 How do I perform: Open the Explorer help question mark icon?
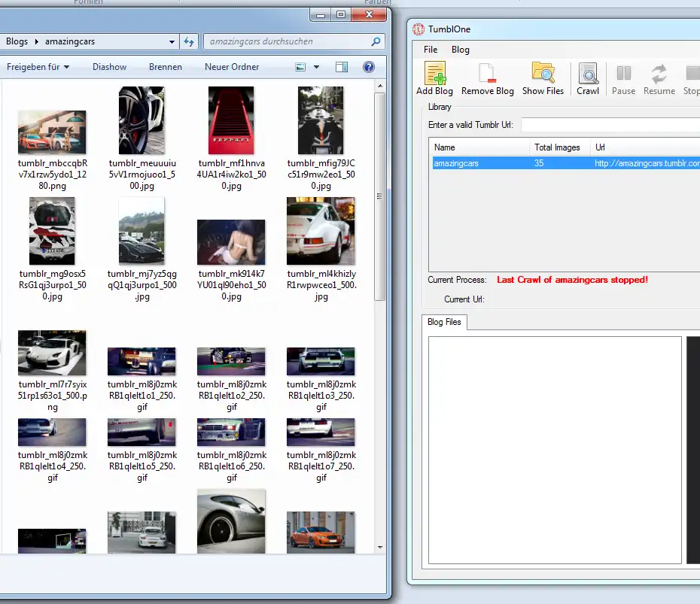pos(369,67)
